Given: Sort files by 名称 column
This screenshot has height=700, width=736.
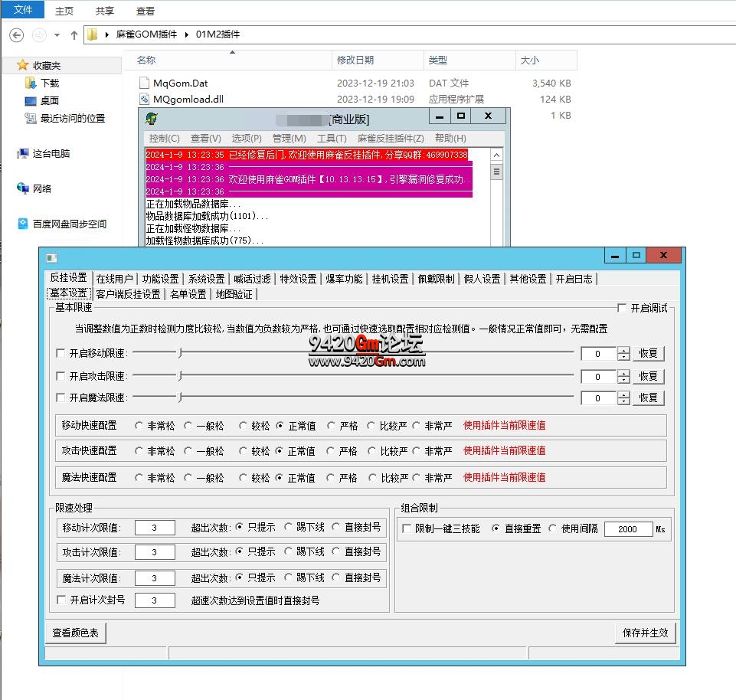Looking at the screenshot, I should click(227, 60).
